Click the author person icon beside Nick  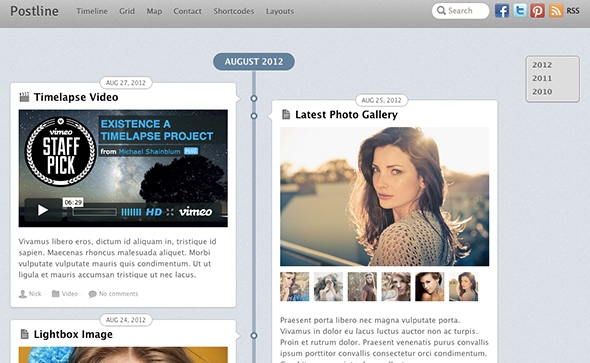point(23,294)
